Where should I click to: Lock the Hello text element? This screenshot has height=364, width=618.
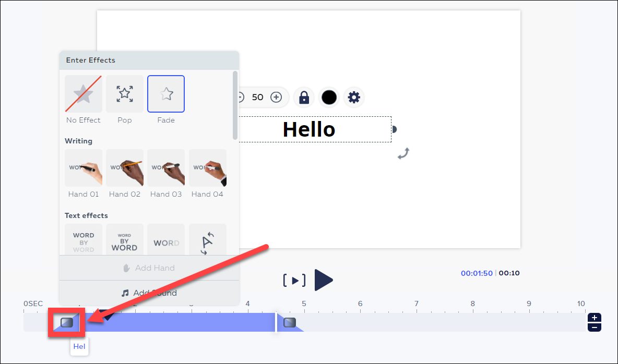pos(303,97)
